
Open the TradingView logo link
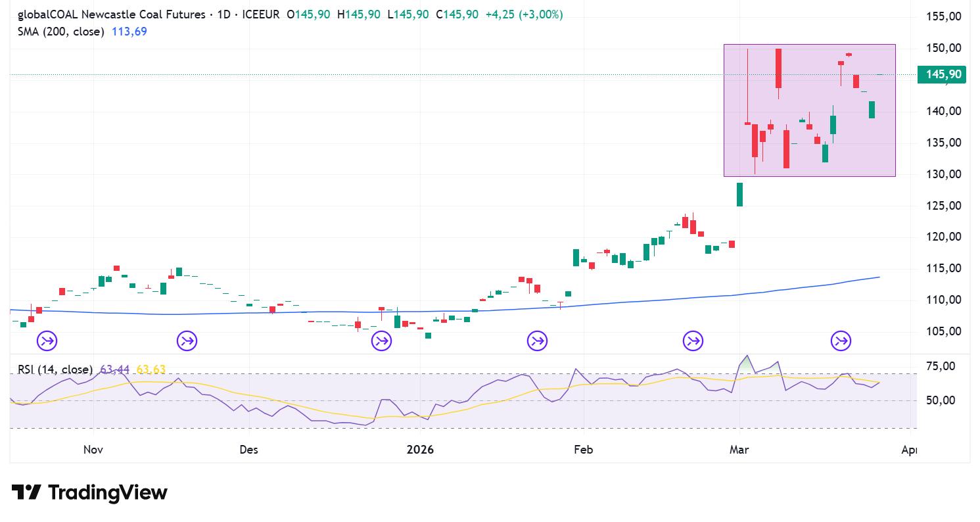click(x=89, y=492)
